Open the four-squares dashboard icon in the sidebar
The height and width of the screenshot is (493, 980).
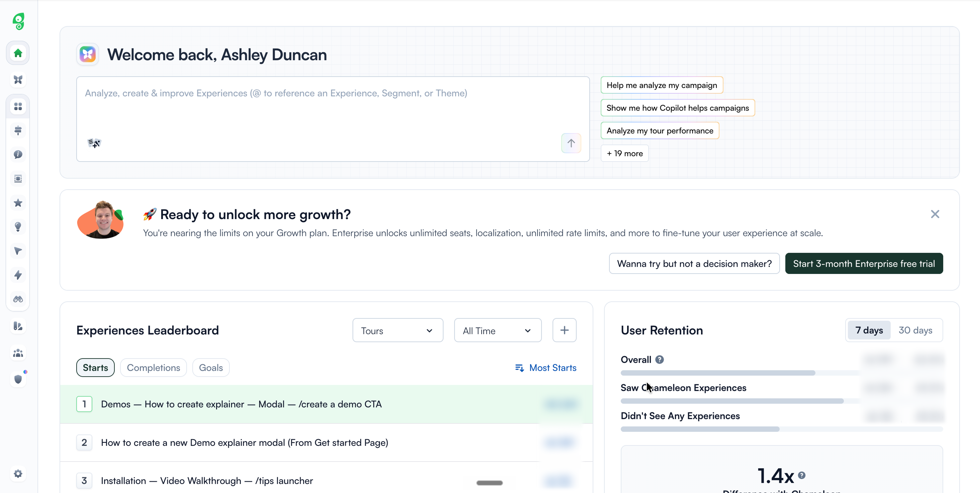pos(18,106)
